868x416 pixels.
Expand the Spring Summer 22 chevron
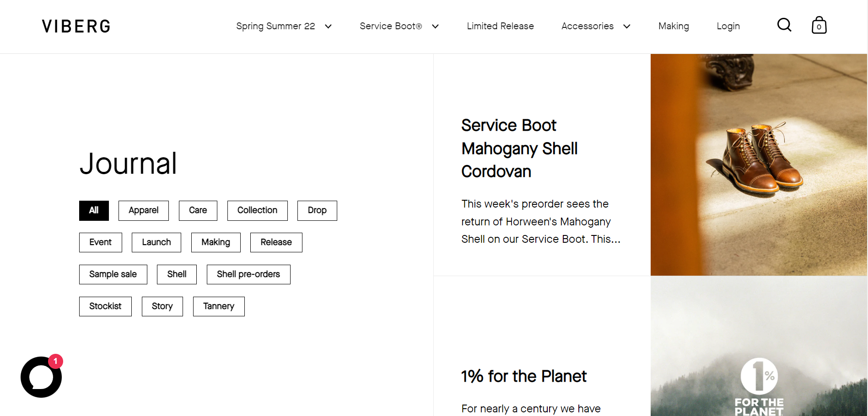coord(328,27)
